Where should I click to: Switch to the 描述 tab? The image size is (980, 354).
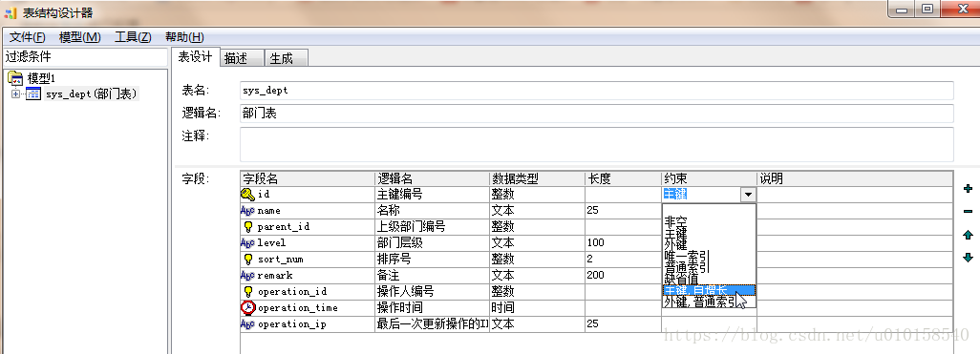tap(243, 58)
